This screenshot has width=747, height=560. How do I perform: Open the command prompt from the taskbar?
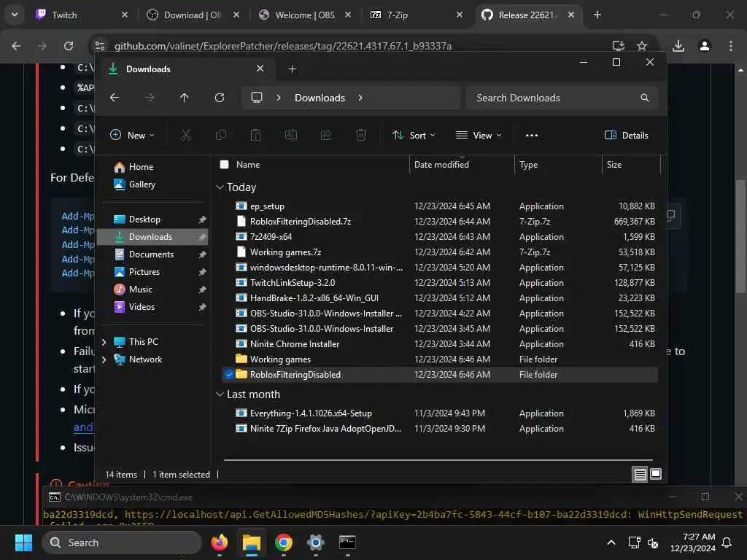coord(347,542)
